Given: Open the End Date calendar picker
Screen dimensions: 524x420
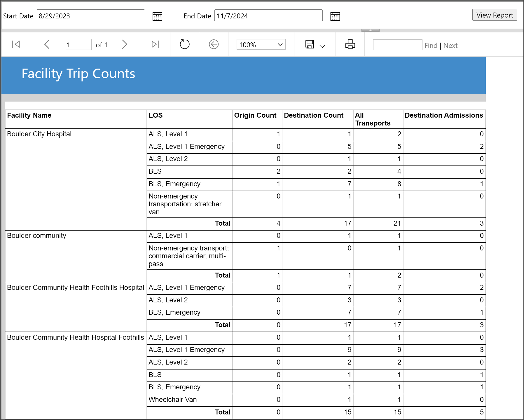Looking at the screenshot, I should click(x=335, y=16).
